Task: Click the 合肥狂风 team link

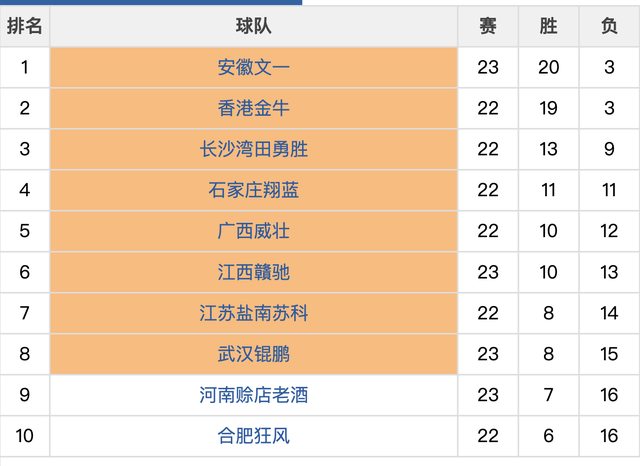Action: [x=254, y=436]
